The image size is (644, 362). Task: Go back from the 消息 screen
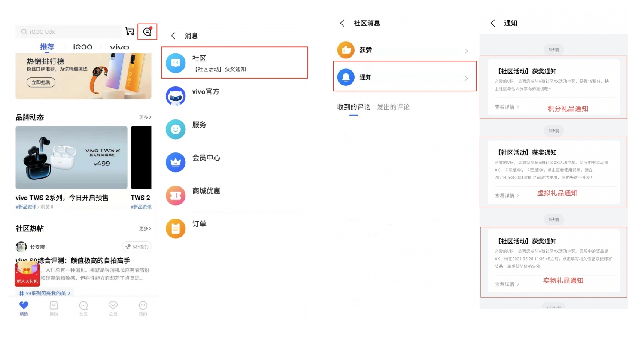tap(173, 36)
